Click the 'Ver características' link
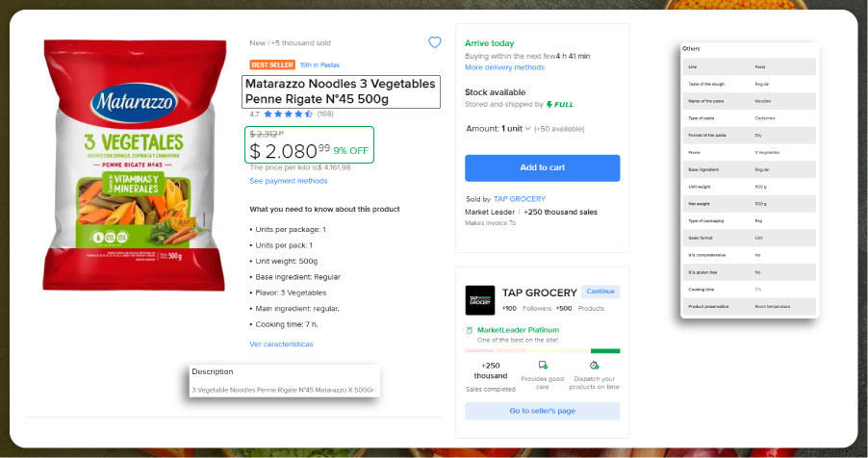The image size is (868, 458). [x=281, y=343]
